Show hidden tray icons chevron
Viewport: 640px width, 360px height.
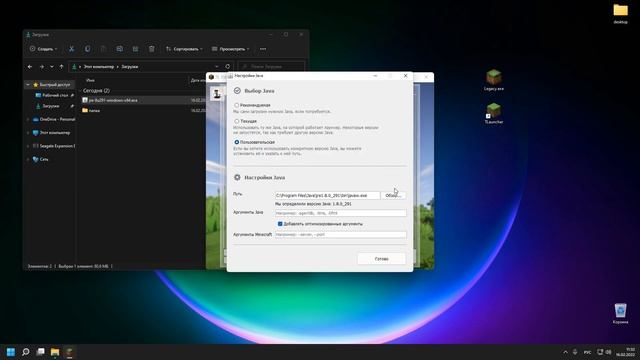(565, 352)
